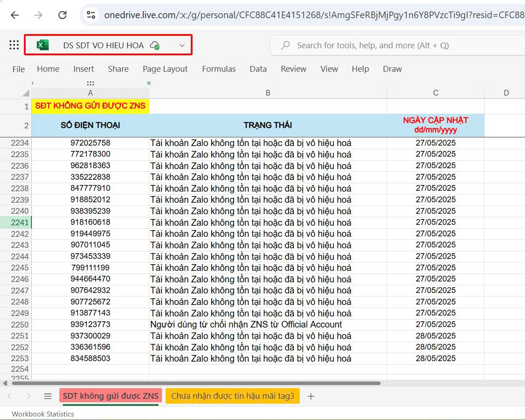Select phone number cell 918160618
Screen dimensions: 525x420
tap(90, 223)
